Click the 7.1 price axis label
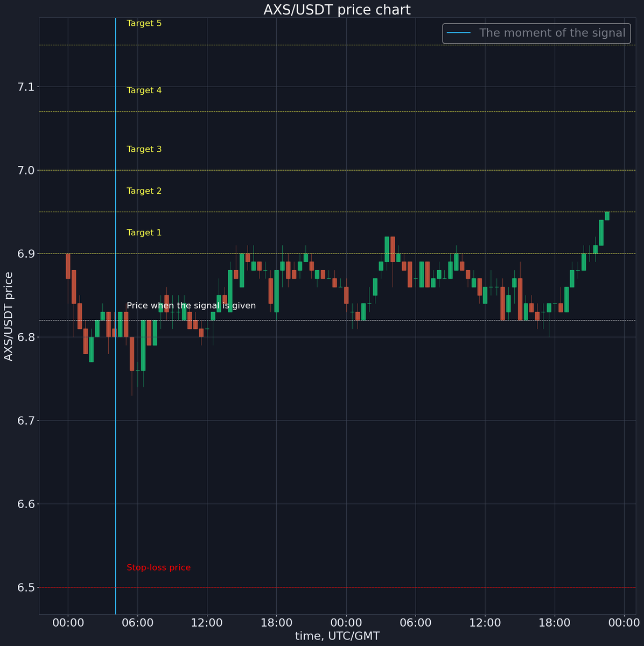 (x=27, y=87)
